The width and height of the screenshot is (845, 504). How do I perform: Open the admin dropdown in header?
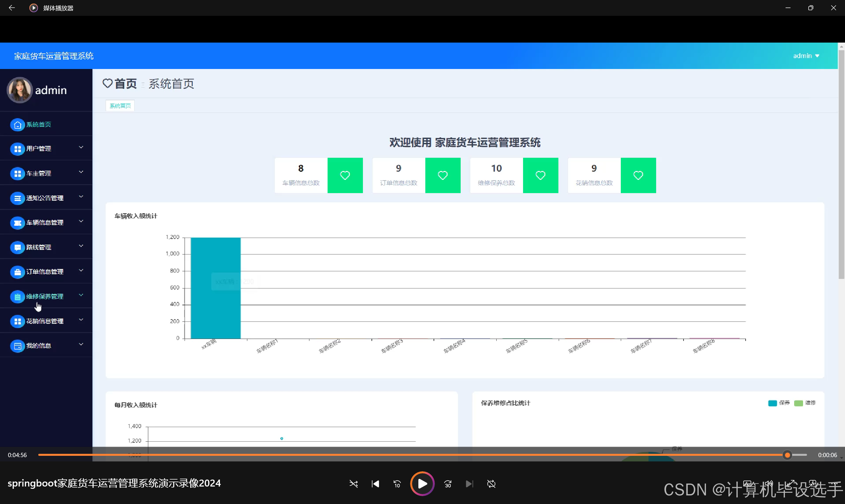(x=806, y=56)
